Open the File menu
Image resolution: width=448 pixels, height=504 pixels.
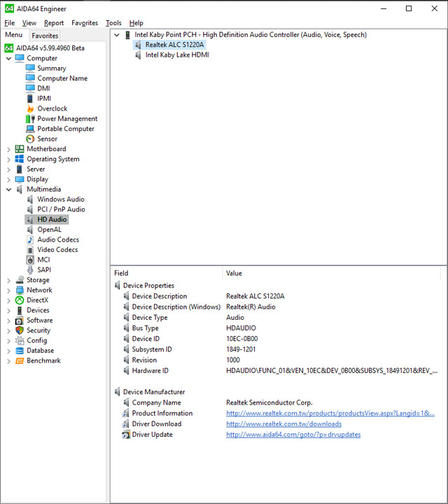(x=9, y=23)
